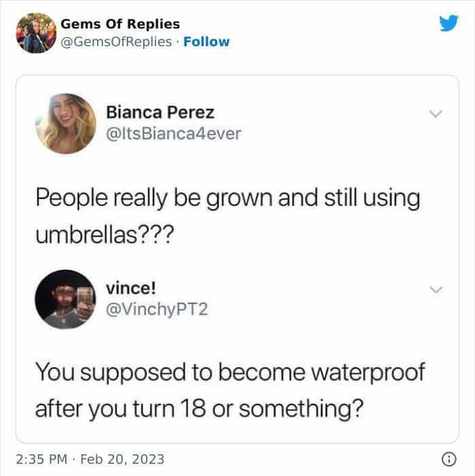Visit the @VinchyPT2 handle
Viewport: 475px width, 476px height.
pos(157,310)
